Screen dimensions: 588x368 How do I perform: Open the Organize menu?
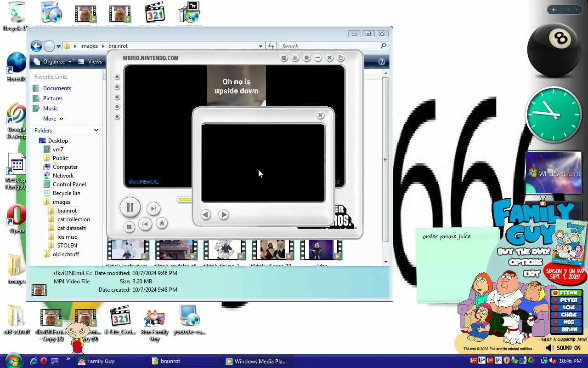tap(53, 62)
